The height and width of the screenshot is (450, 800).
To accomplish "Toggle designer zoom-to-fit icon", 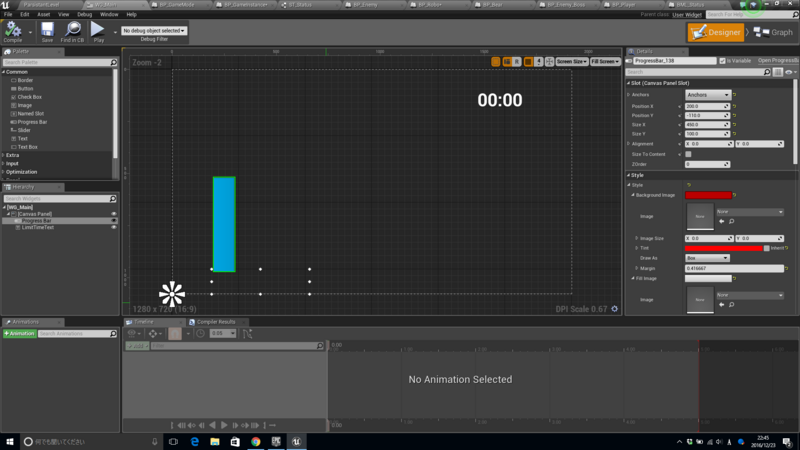I will pyautogui.click(x=549, y=61).
